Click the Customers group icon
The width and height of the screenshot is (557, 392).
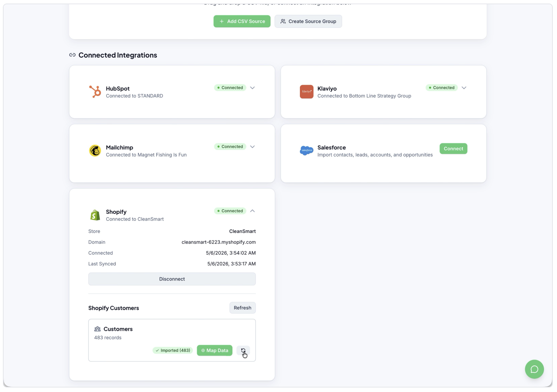coord(97,329)
